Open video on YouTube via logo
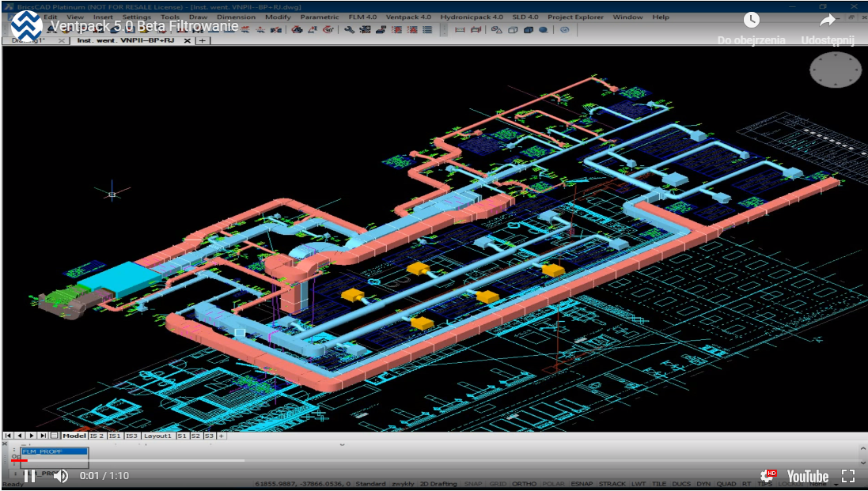 (807, 476)
